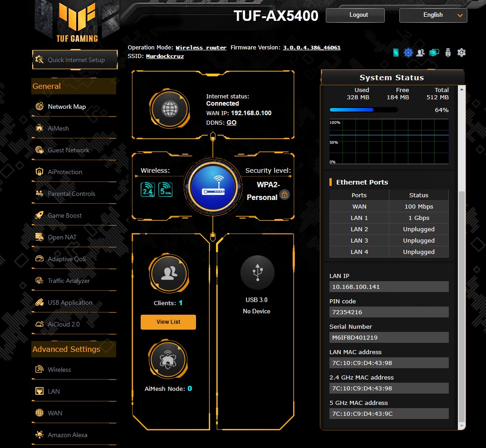Open firmware version 3.0.0.4.386_46061 link
Viewport: 486px width, 448px height.
[311, 48]
